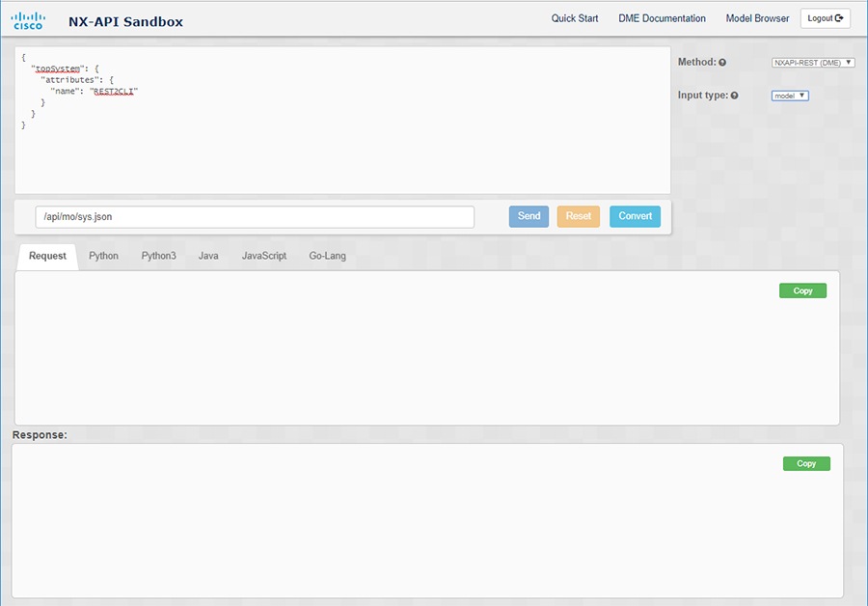Switch to the Go-Lang tab
The image size is (868, 606).
[327, 256]
